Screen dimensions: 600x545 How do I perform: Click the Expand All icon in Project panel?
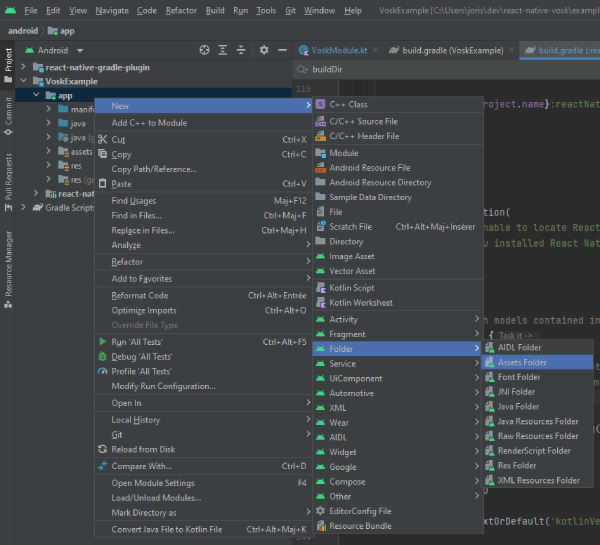[x=223, y=50]
